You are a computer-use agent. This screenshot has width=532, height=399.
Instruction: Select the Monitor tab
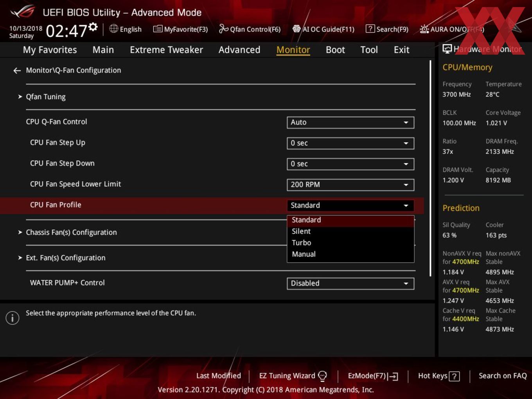[x=293, y=50]
